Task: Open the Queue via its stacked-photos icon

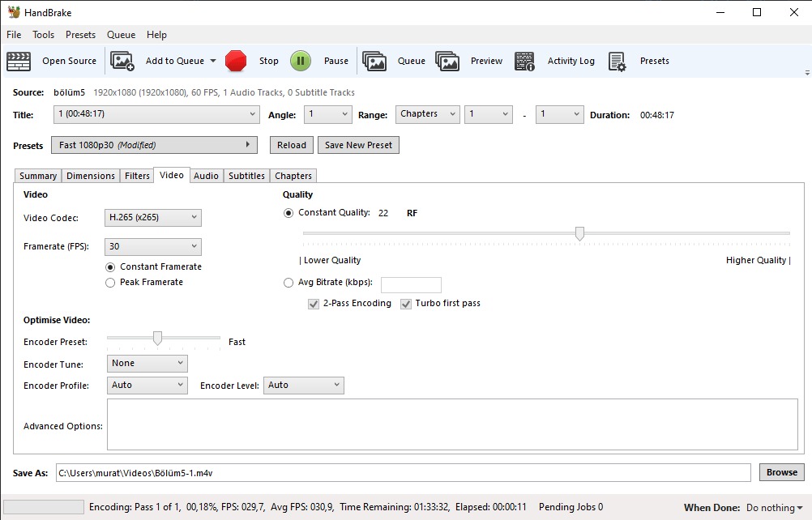Action: point(374,61)
